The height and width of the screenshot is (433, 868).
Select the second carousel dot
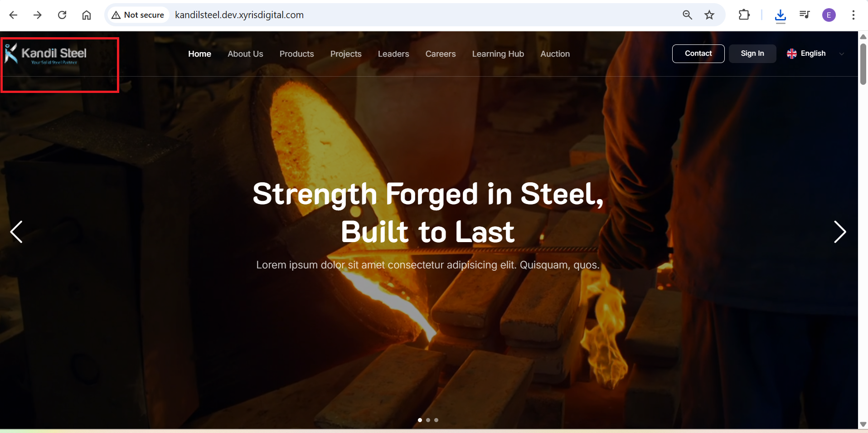pyautogui.click(x=428, y=420)
